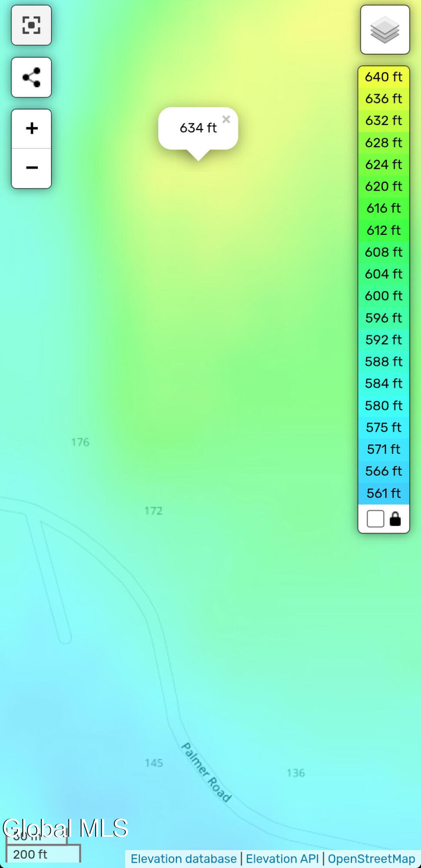The height and width of the screenshot is (868, 421).
Task: Open the map layers selector
Action: tap(385, 30)
